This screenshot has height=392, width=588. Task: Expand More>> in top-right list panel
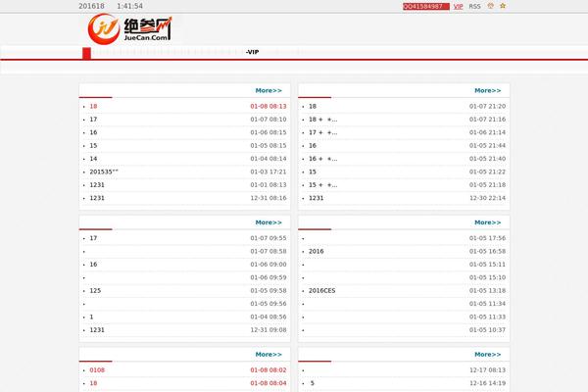(x=487, y=90)
